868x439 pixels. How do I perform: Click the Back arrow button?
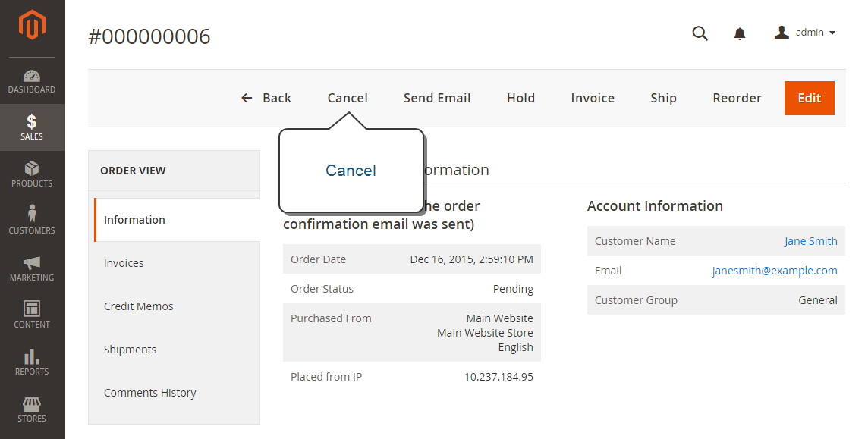point(266,98)
